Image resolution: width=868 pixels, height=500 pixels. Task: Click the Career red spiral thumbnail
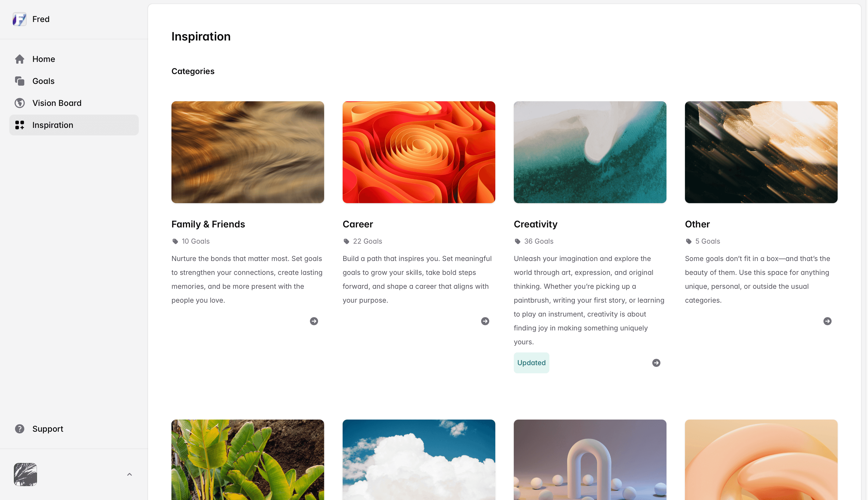pyautogui.click(x=419, y=152)
